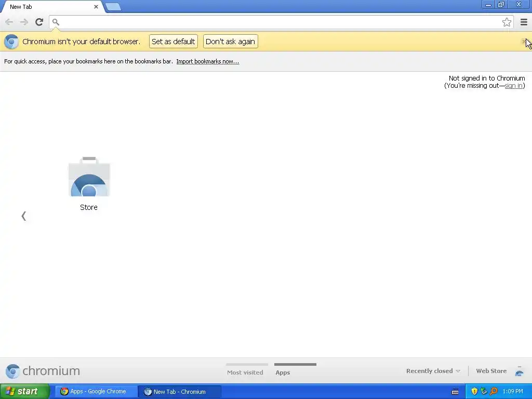Go to previous page with left chevron

[24, 216]
